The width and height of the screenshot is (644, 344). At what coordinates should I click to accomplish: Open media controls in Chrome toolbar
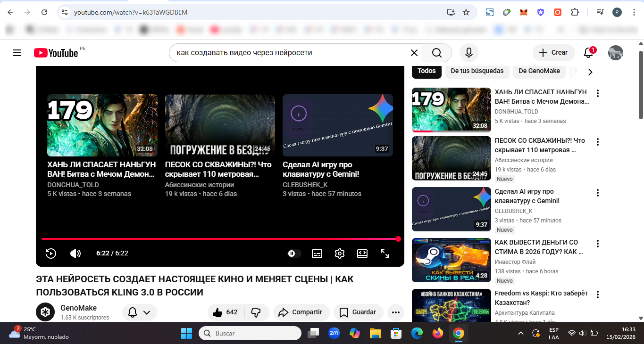click(600, 12)
